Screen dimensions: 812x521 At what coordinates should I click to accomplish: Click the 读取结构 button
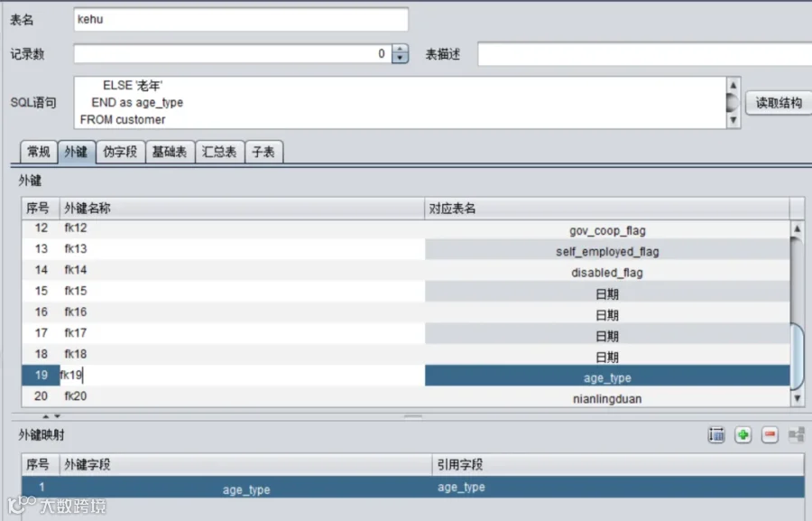[779, 103]
